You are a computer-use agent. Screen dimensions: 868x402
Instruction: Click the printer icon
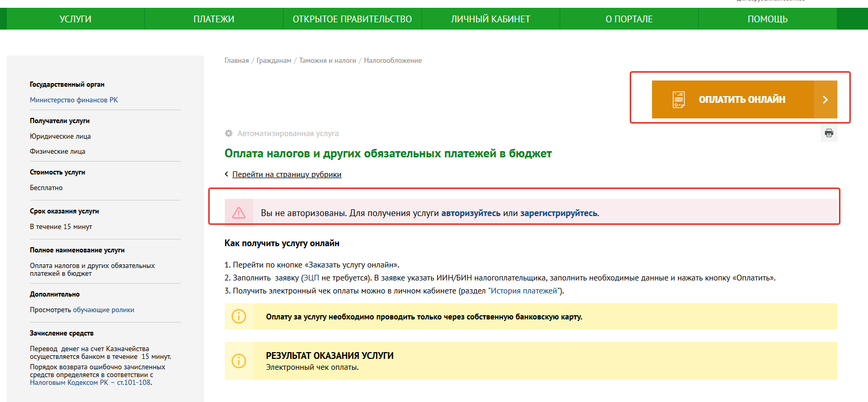point(829,133)
